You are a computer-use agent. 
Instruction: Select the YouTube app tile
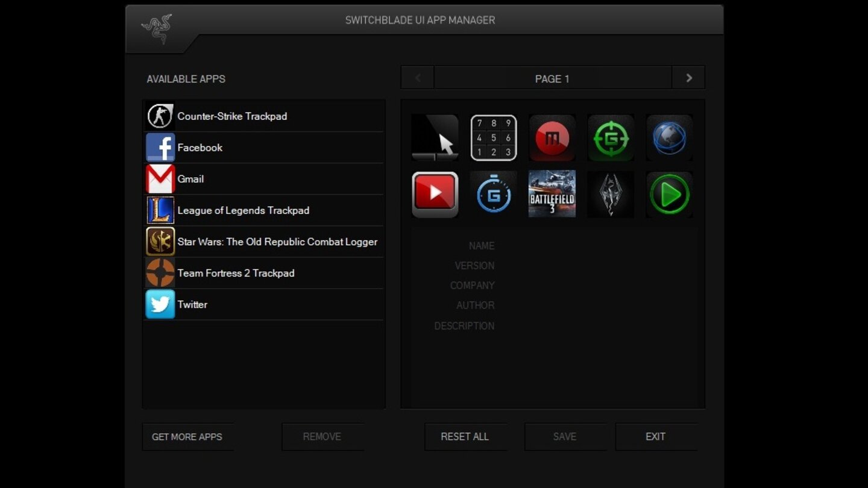435,194
